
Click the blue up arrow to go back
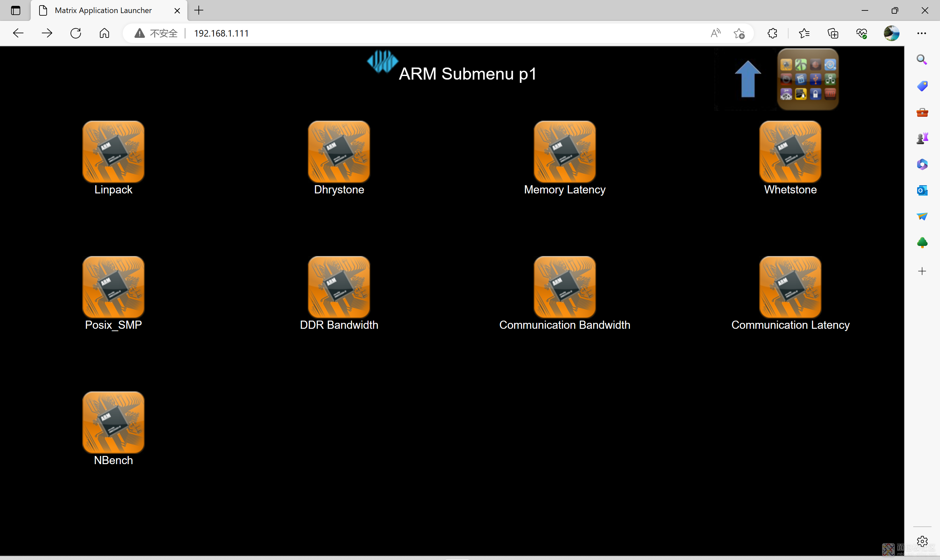(x=747, y=79)
